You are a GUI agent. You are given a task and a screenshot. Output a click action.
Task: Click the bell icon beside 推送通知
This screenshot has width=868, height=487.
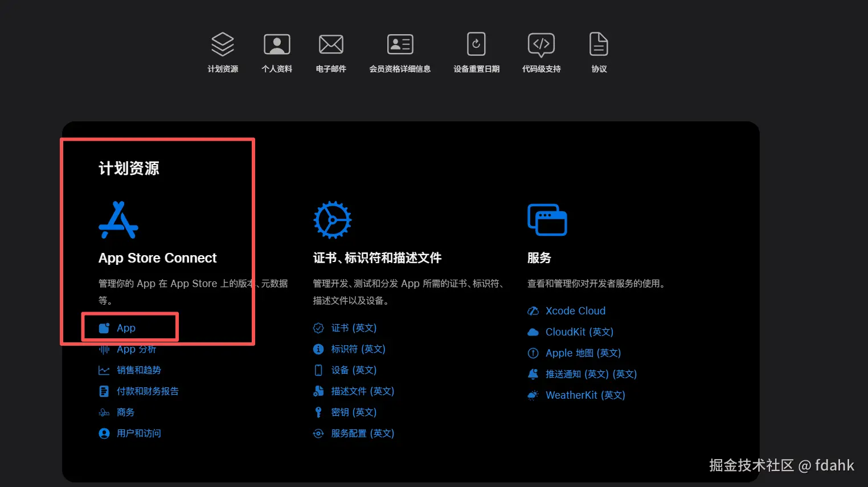point(533,374)
